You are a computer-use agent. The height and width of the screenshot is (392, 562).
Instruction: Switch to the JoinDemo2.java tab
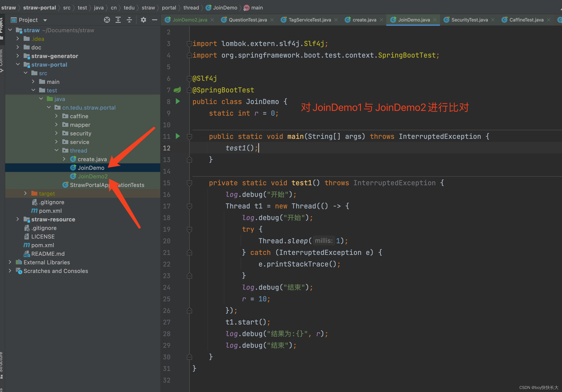pyautogui.click(x=189, y=20)
